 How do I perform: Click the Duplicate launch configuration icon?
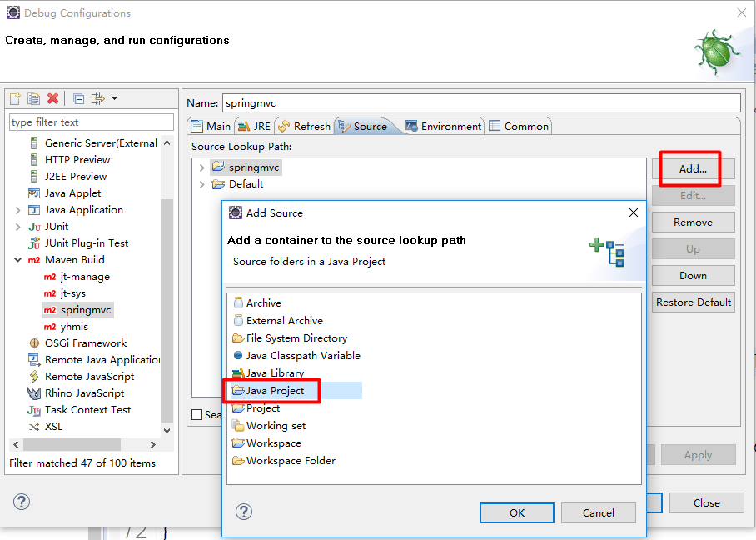click(34, 98)
